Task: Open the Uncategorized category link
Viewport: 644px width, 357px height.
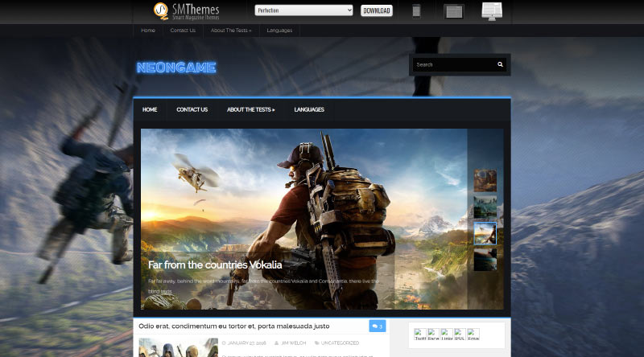Action: (x=340, y=343)
